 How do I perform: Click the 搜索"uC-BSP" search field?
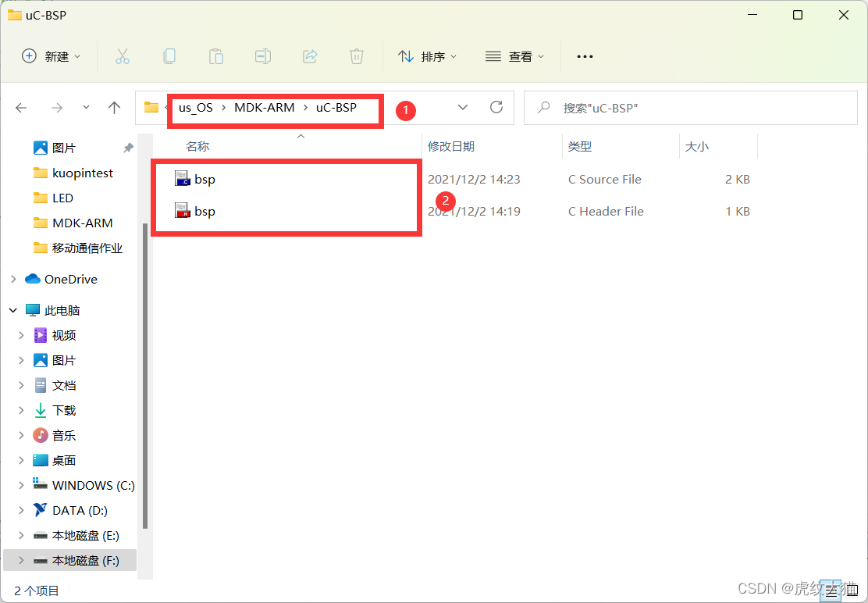coord(690,108)
